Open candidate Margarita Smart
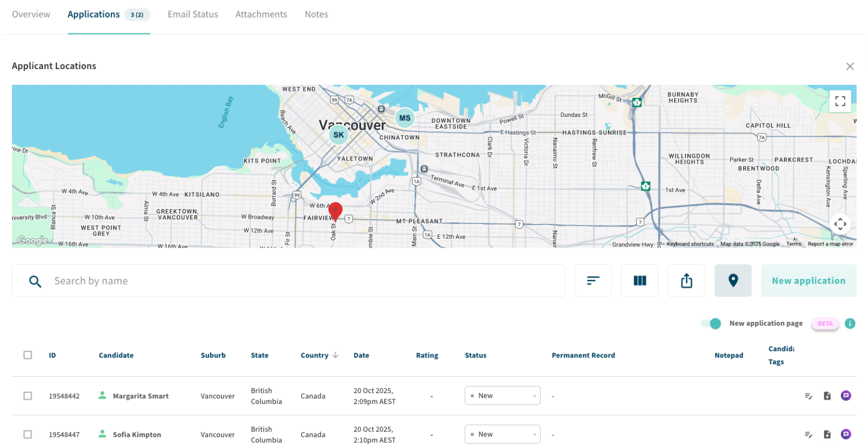The image size is (868, 448). (x=141, y=396)
